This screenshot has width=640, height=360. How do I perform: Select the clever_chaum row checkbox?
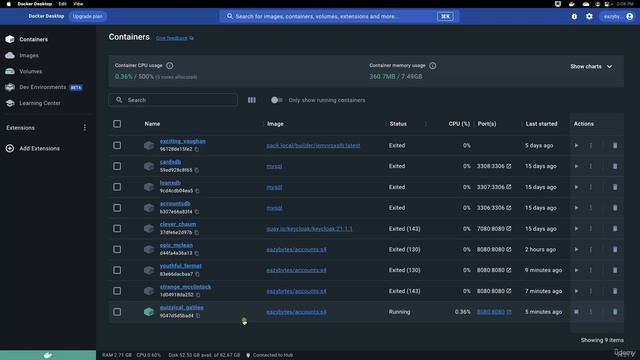[x=117, y=229]
